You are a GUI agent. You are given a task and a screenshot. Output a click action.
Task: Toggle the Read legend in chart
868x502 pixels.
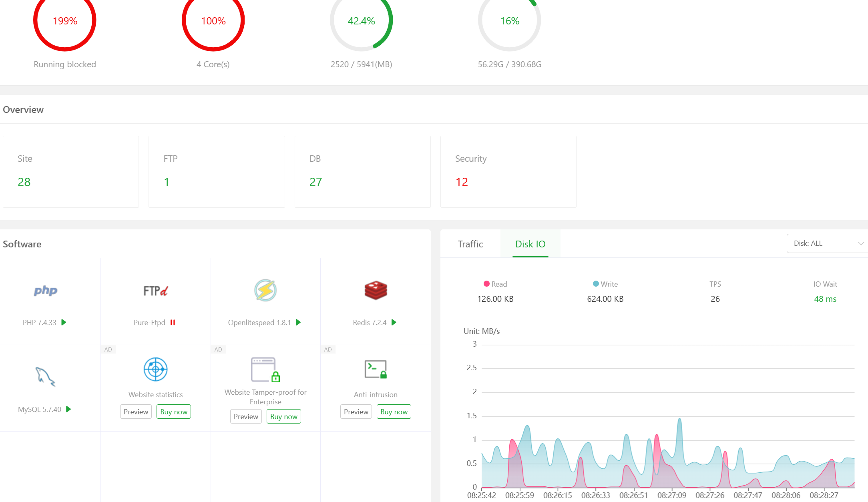(495, 284)
